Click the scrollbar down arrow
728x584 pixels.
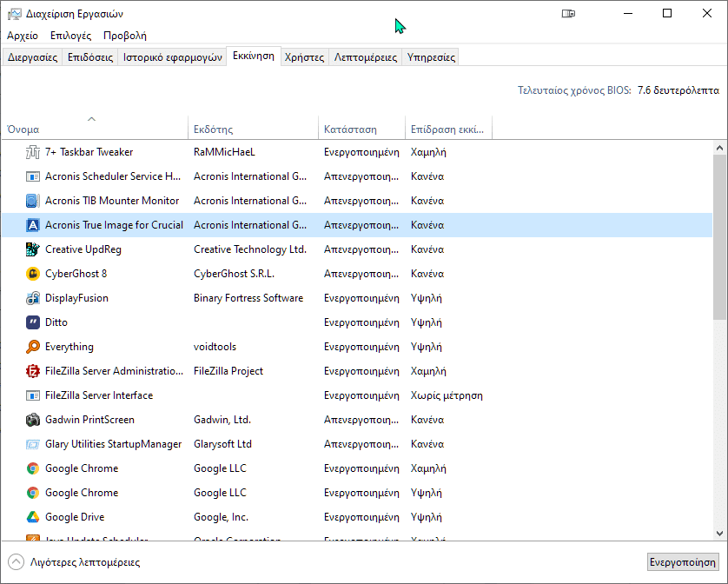(719, 534)
